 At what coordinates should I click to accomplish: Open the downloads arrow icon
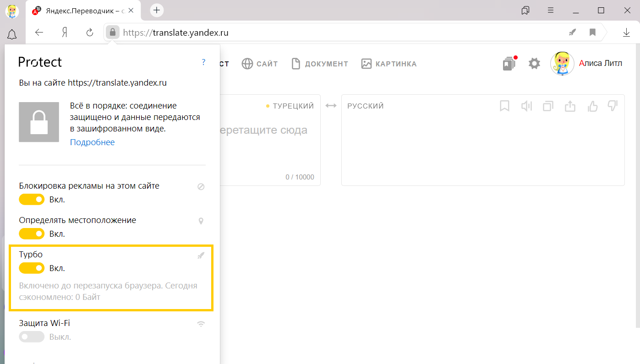pyautogui.click(x=626, y=33)
